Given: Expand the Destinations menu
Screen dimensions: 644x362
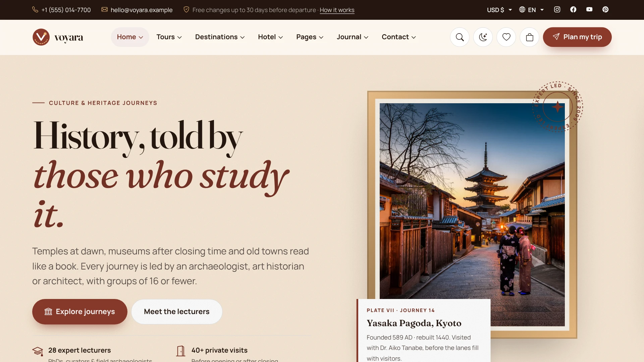Looking at the screenshot, I should pos(220,37).
